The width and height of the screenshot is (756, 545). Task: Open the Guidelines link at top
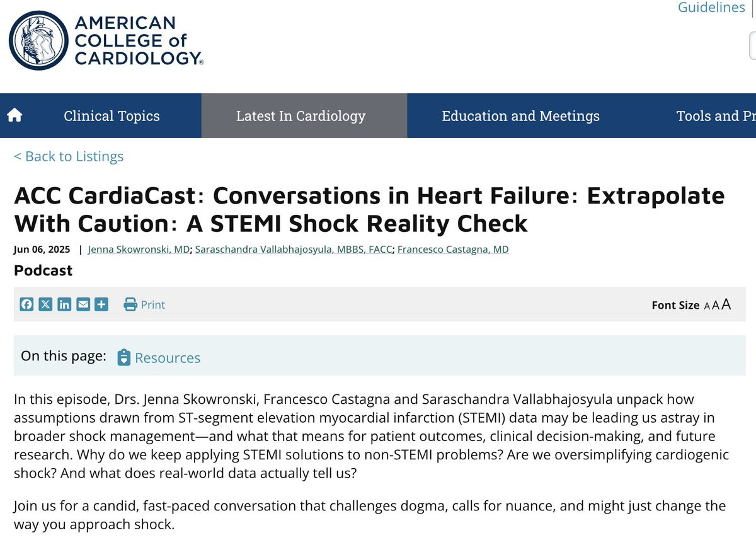coord(711,8)
